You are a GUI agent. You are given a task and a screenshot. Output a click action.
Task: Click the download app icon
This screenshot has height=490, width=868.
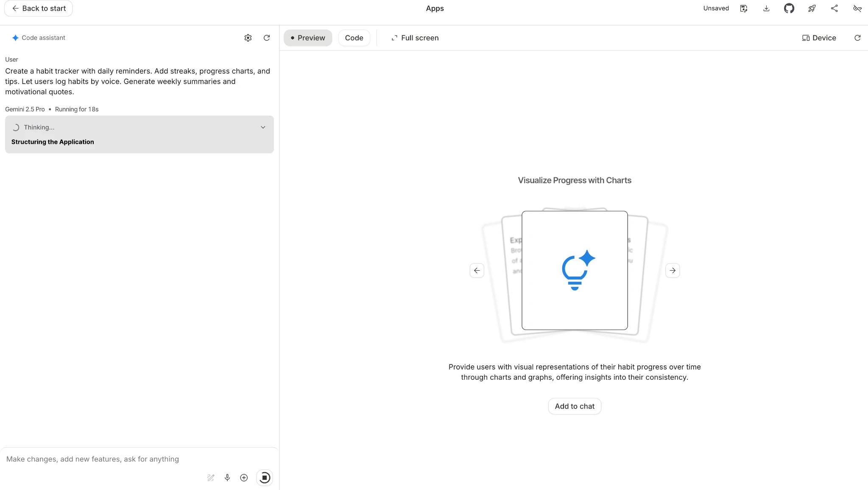pyautogui.click(x=766, y=8)
